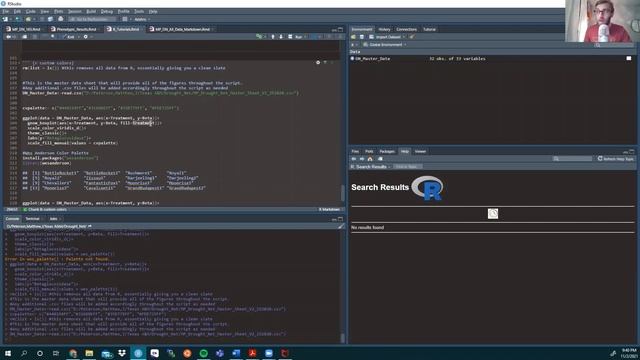Switch to the MP_DN_All_Data_Markdown.Rmd tab
The height and width of the screenshot is (360, 640).
(182, 29)
